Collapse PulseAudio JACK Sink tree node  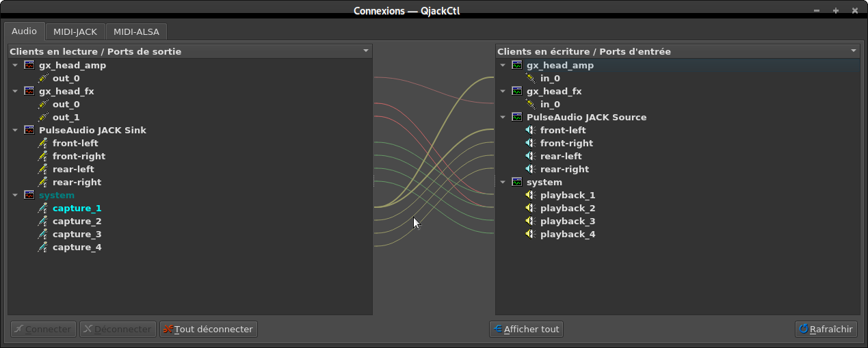pos(16,131)
